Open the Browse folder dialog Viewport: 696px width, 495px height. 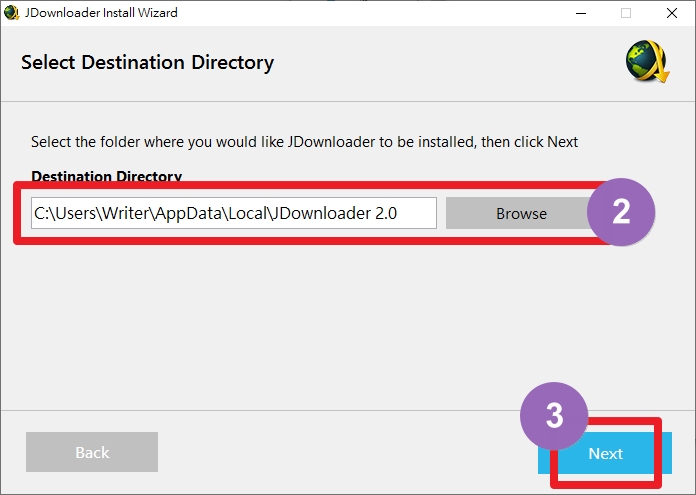tap(521, 214)
